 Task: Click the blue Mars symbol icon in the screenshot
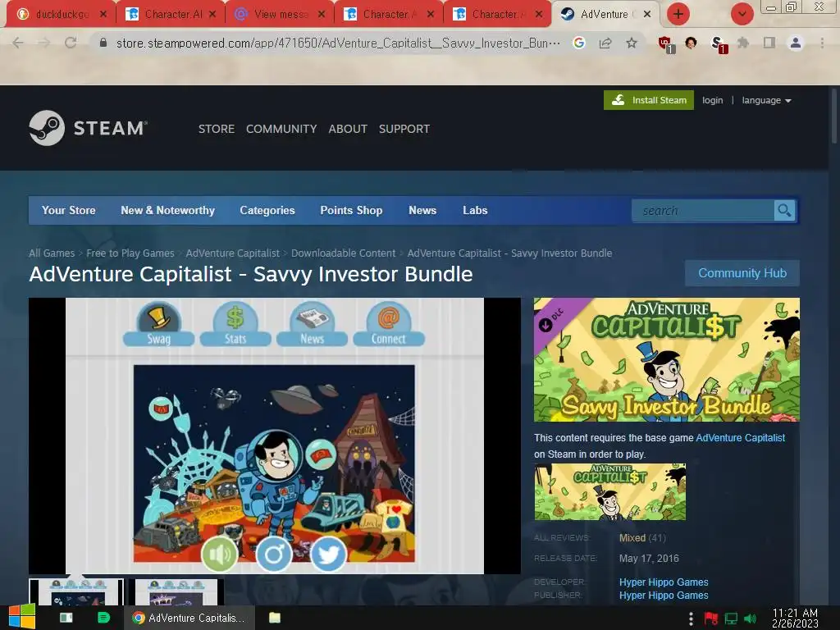[x=274, y=554]
